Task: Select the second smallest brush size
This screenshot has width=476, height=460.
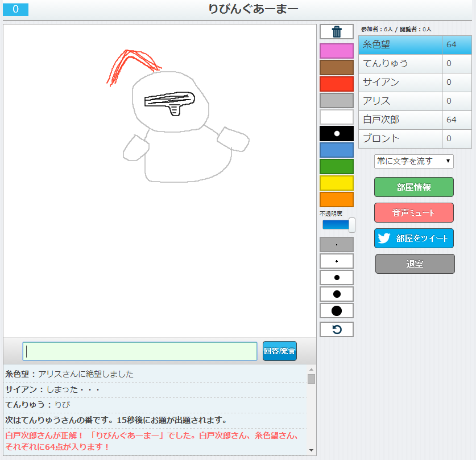Action: (336, 261)
